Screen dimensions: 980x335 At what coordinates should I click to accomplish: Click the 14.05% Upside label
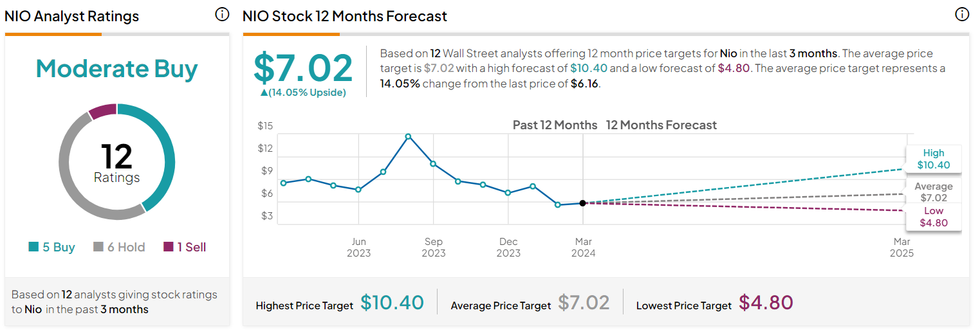point(303,93)
